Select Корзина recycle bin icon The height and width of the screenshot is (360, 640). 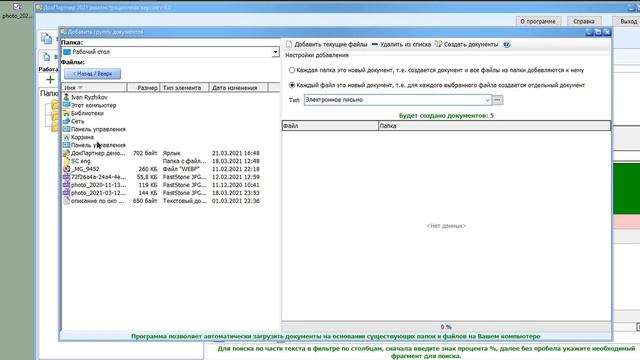(67, 137)
